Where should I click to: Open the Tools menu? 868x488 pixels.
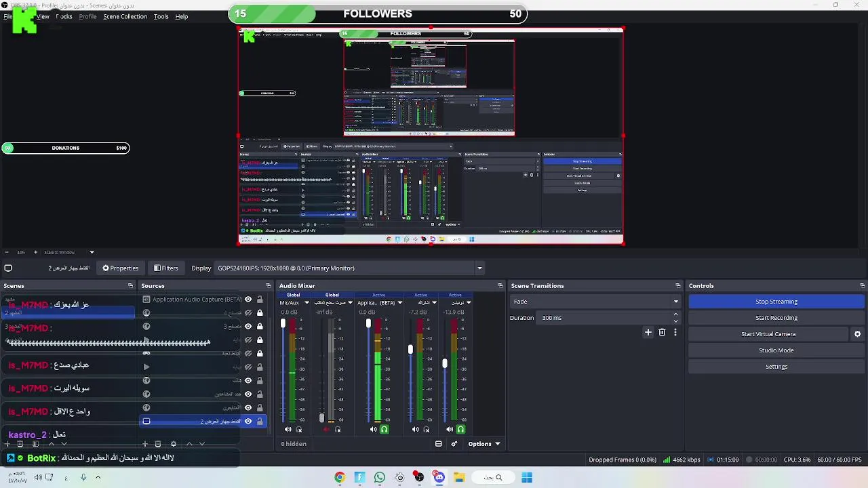[161, 16]
